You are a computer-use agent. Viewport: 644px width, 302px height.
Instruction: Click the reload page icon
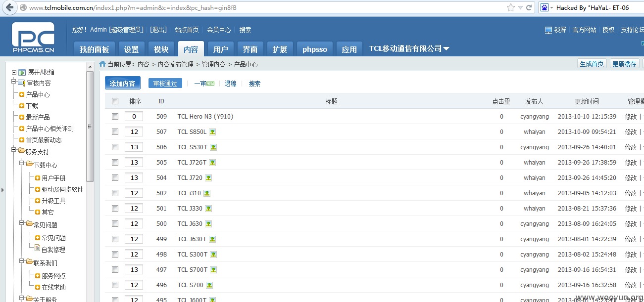529,7
